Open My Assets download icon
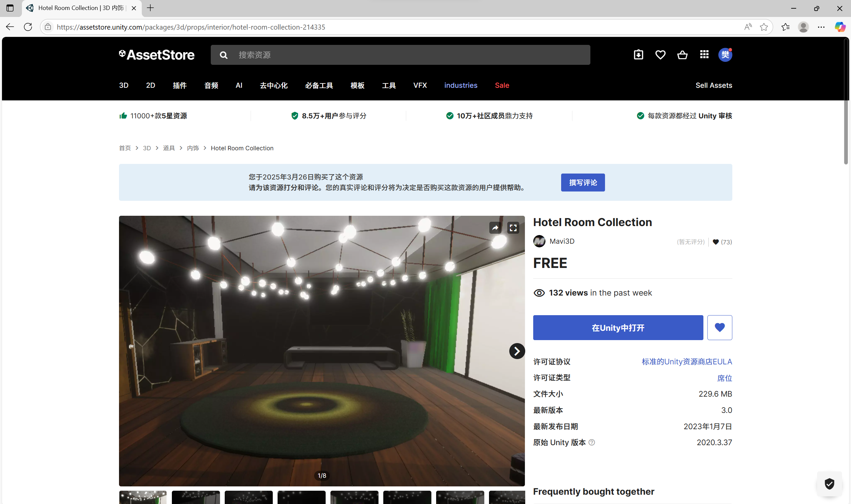Screen dimensions: 851x504 pyautogui.click(x=639, y=55)
